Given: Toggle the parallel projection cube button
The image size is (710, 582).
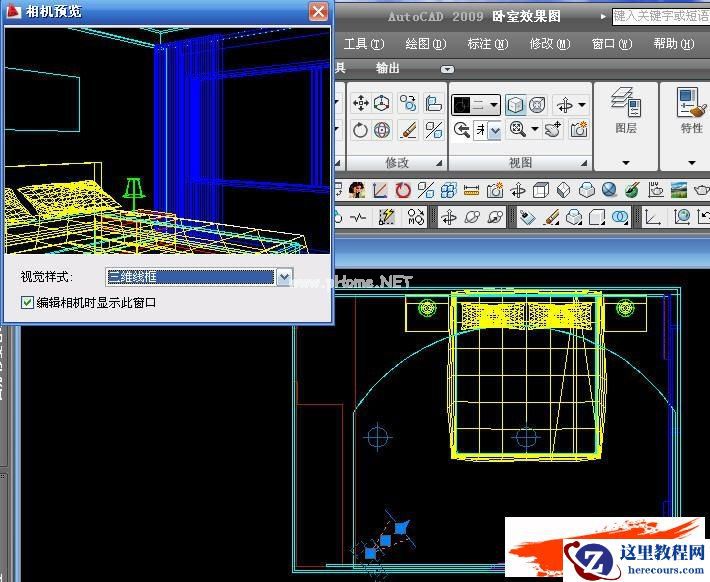Looking at the screenshot, I should pos(515,105).
